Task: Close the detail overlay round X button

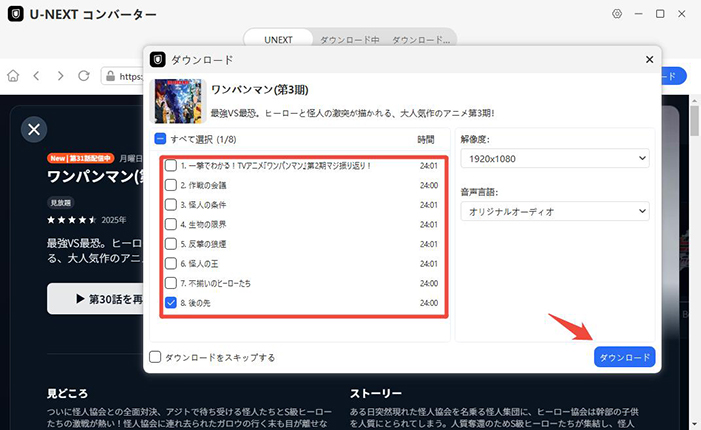Action: click(34, 130)
